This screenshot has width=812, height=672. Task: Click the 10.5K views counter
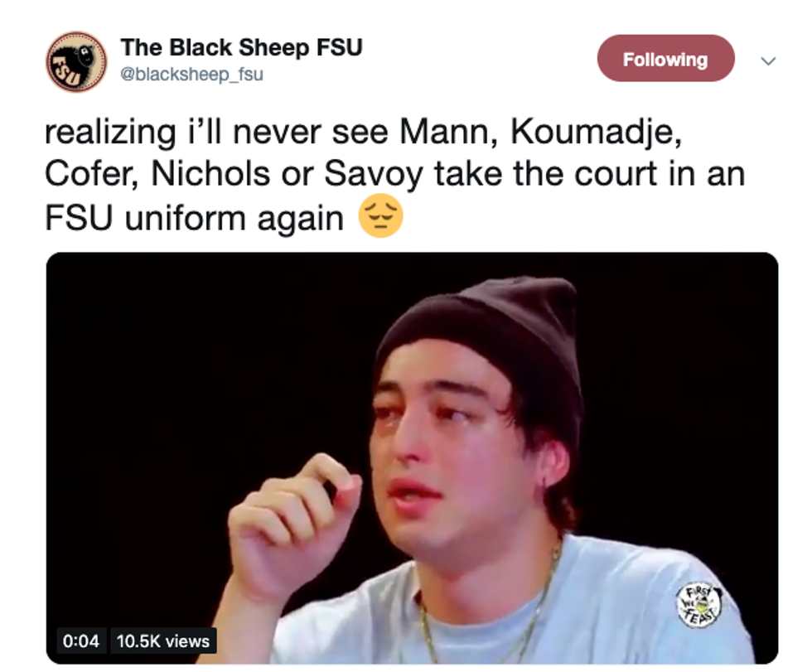163,641
